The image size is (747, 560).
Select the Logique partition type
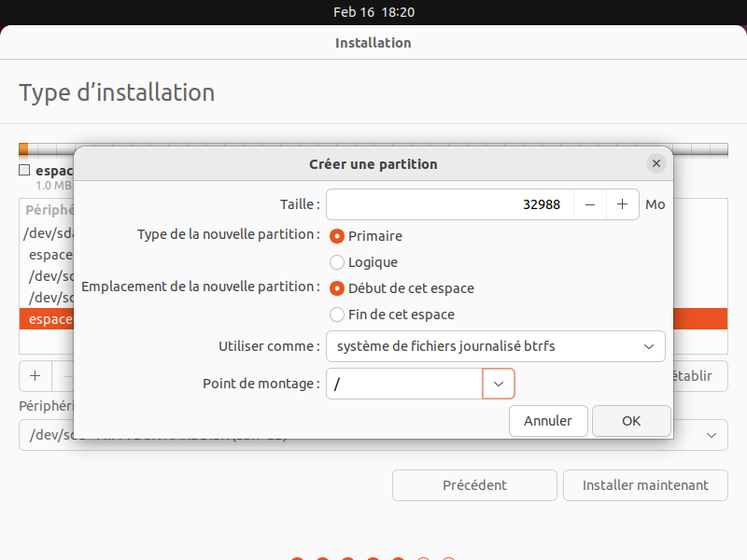[337, 262]
